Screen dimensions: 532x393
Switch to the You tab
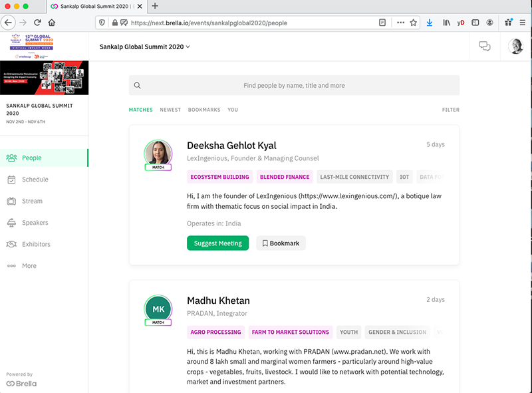click(233, 110)
